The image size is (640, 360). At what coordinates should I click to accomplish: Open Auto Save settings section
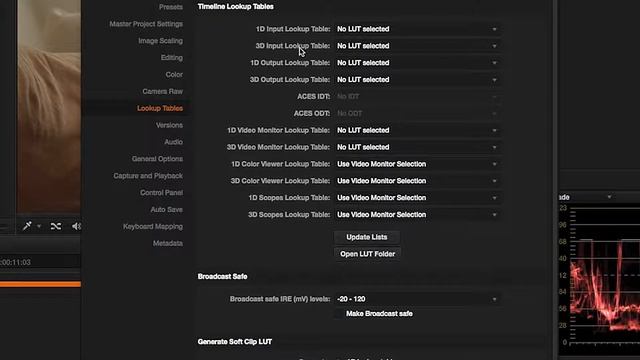[166, 209]
